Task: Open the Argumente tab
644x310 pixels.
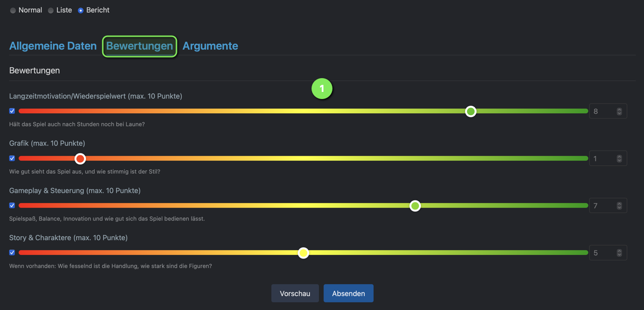Action: tap(210, 46)
